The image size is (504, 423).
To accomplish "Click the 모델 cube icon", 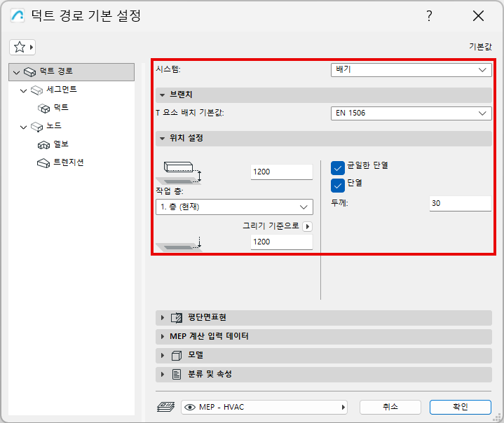I will point(177,356).
